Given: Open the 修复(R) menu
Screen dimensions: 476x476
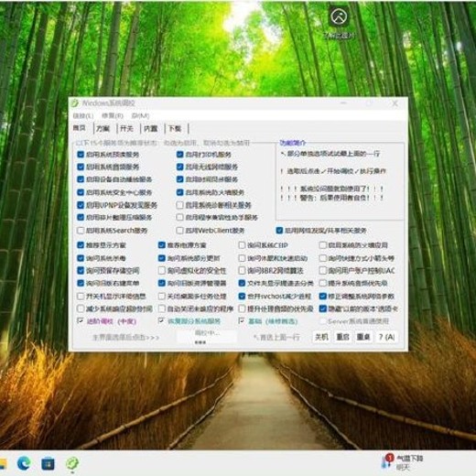Looking at the screenshot, I should [x=113, y=115].
